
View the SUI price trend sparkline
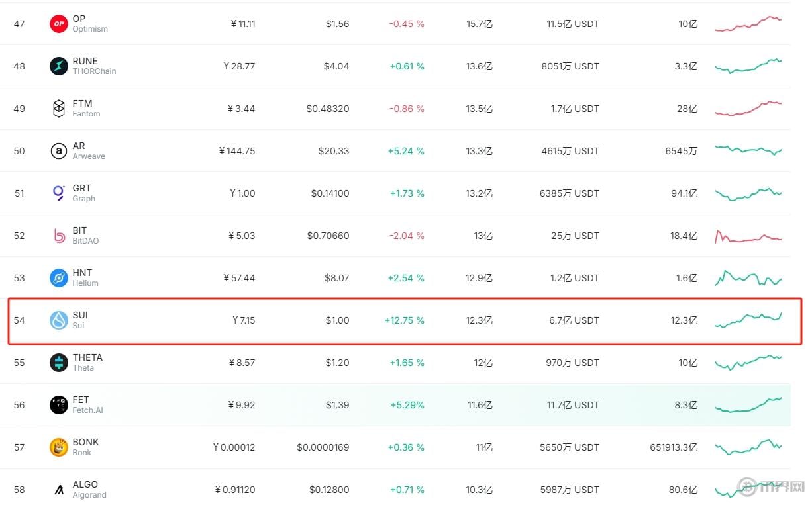click(x=748, y=320)
